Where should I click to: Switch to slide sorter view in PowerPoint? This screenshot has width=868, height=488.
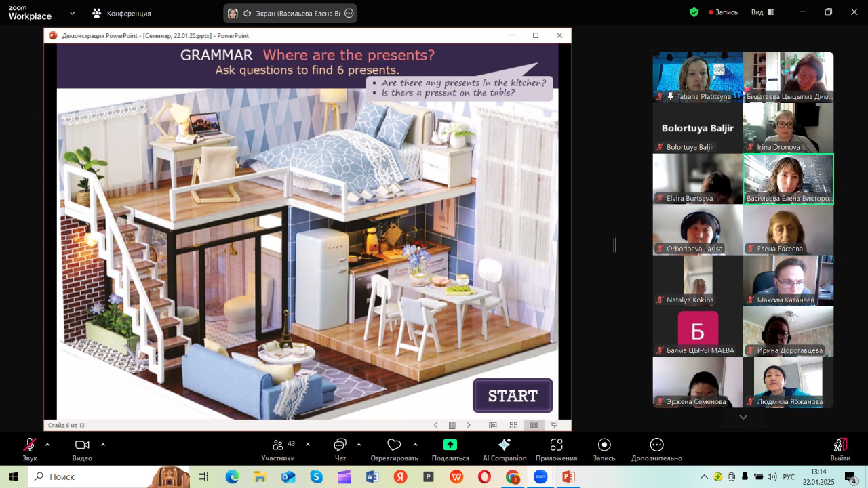pos(513,425)
